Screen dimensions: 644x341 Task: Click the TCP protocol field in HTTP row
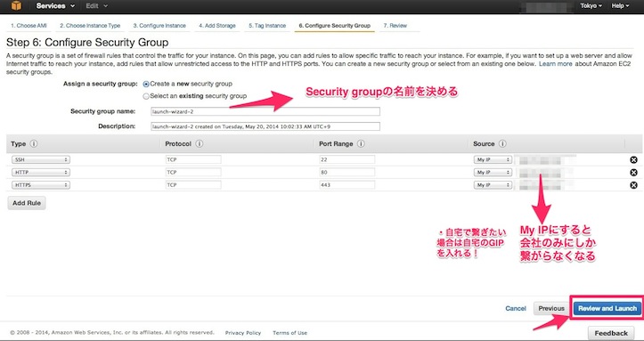193,173
